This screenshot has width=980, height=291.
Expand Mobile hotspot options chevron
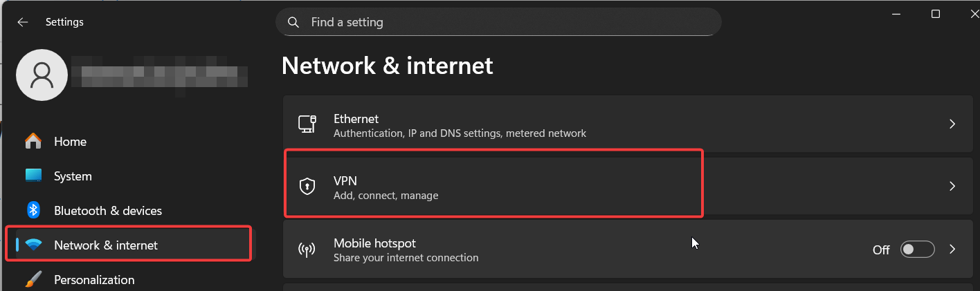[952, 250]
